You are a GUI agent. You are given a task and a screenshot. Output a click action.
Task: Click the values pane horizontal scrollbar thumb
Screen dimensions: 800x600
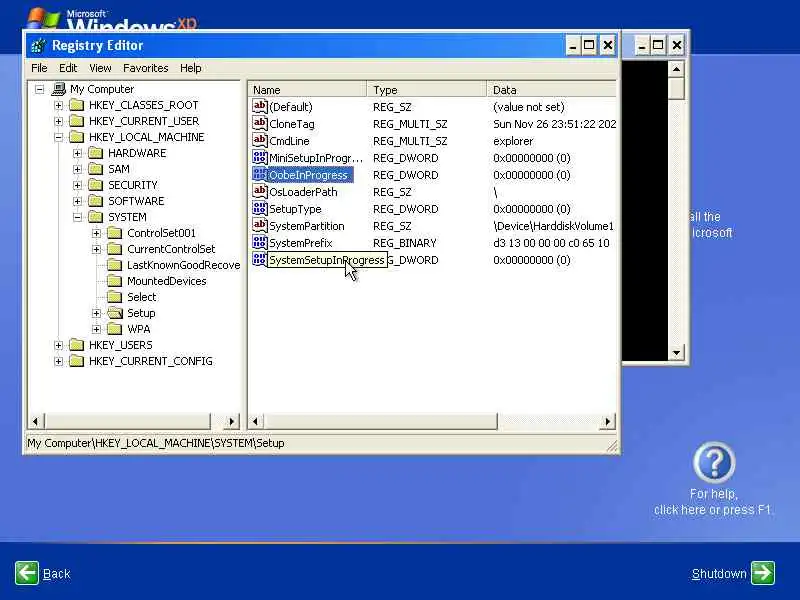[x=380, y=421]
